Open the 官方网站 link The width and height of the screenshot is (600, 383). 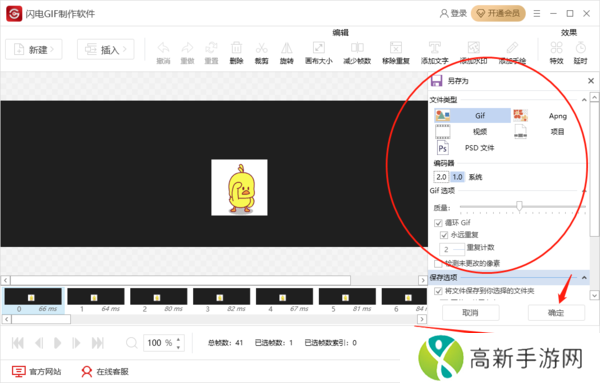37,372
